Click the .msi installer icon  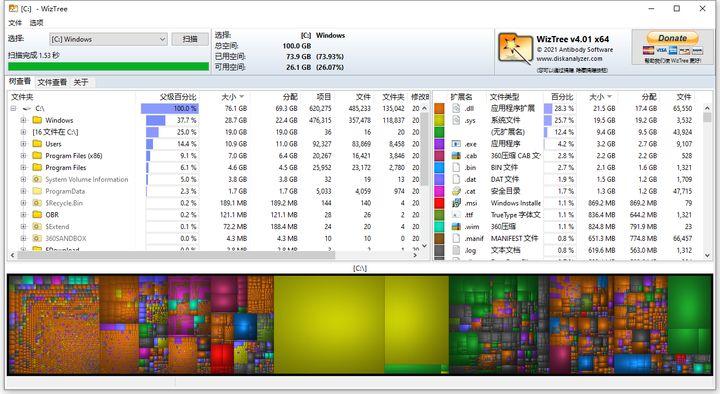click(456, 203)
